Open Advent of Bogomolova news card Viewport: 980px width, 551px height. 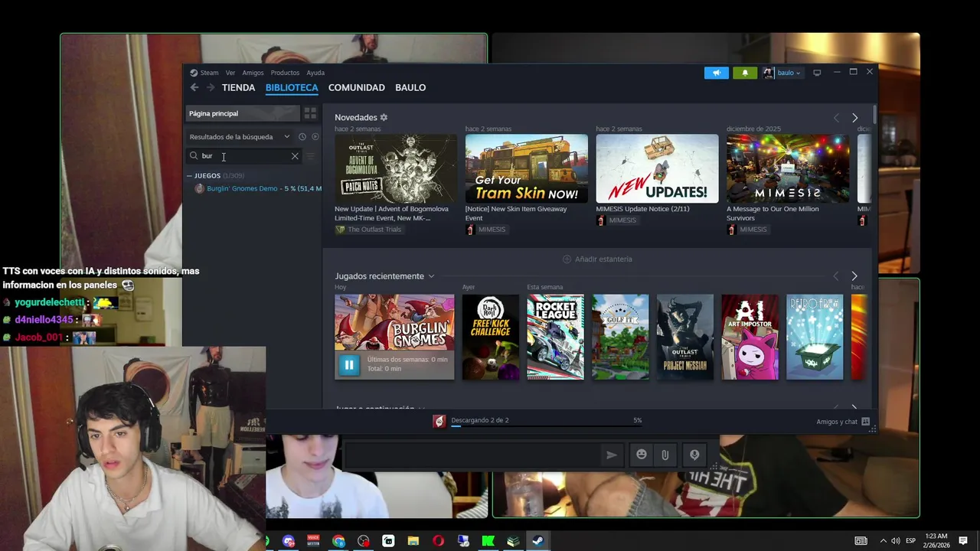[395, 168]
